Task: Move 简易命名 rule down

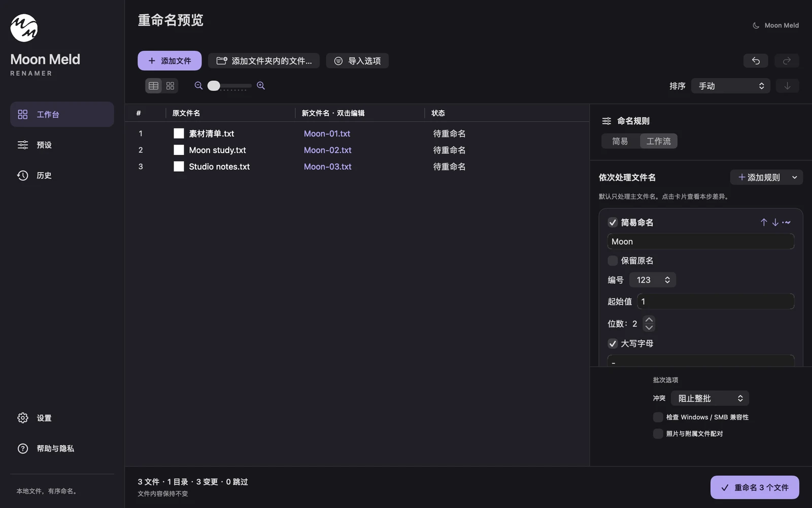Action: pyautogui.click(x=775, y=223)
